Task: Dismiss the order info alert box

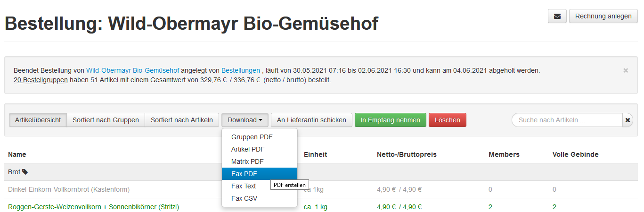Action: [x=626, y=70]
